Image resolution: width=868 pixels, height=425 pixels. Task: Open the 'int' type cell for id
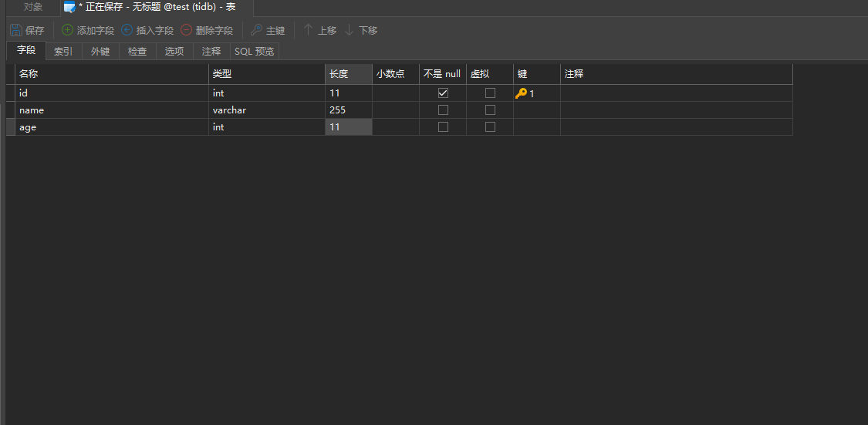click(x=267, y=93)
